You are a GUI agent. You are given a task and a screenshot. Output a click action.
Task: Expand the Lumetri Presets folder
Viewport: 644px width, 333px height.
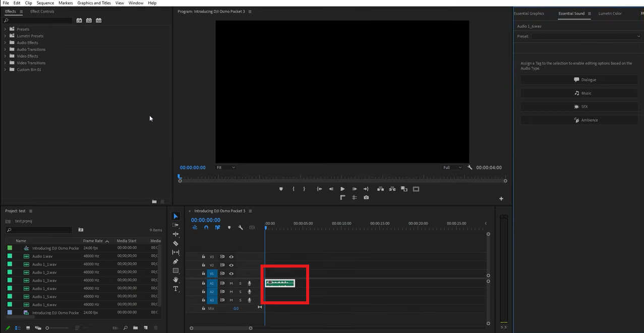(x=5, y=36)
